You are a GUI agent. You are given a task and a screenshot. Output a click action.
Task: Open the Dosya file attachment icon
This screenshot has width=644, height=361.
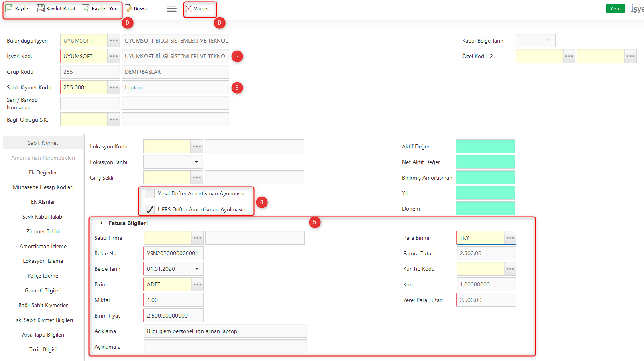point(128,8)
